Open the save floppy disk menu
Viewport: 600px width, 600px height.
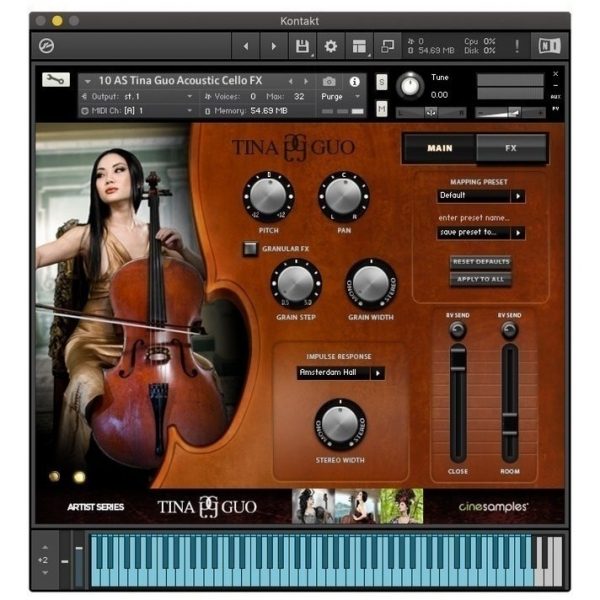(302, 46)
